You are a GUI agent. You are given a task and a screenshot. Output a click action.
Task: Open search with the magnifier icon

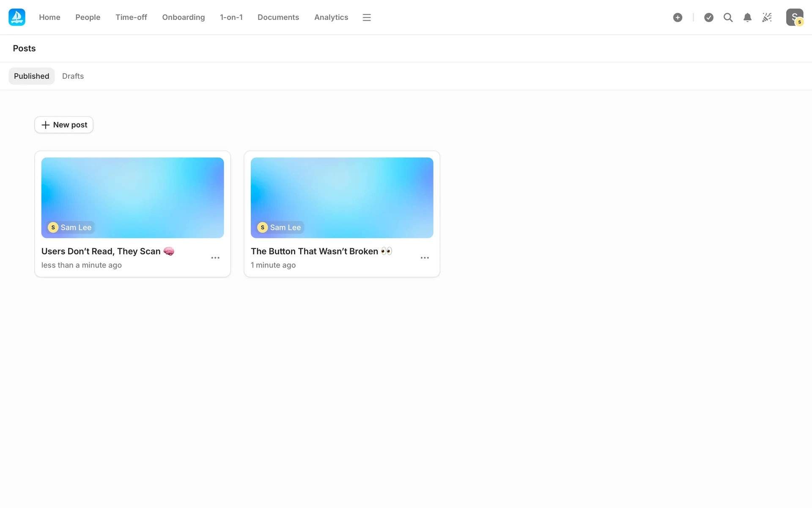coord(728,17)
